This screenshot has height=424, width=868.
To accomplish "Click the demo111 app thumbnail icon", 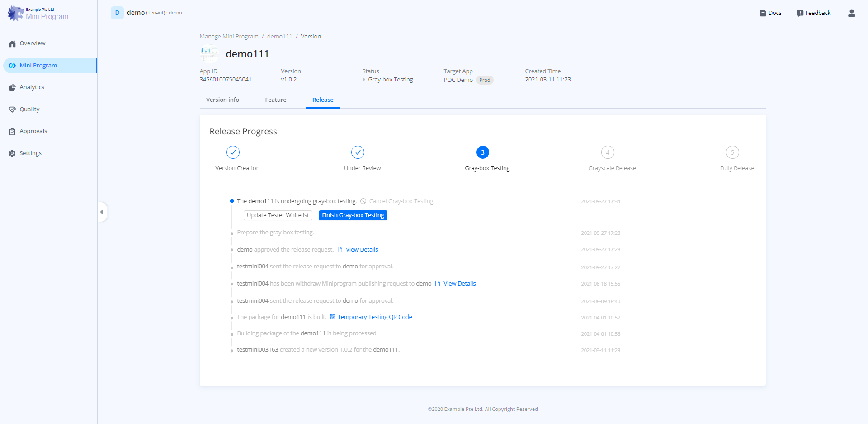I will pyautogui.click(x=209, y=54).
